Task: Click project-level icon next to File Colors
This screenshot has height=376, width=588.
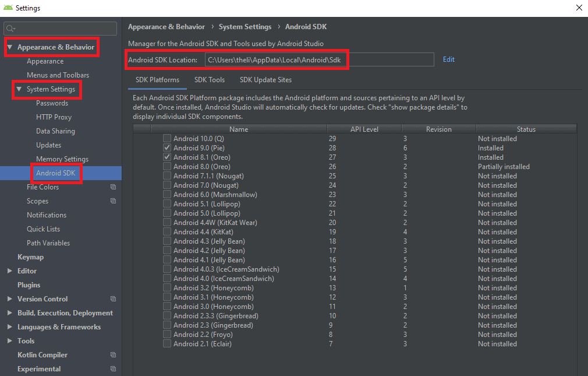Action: pos(113,187)
